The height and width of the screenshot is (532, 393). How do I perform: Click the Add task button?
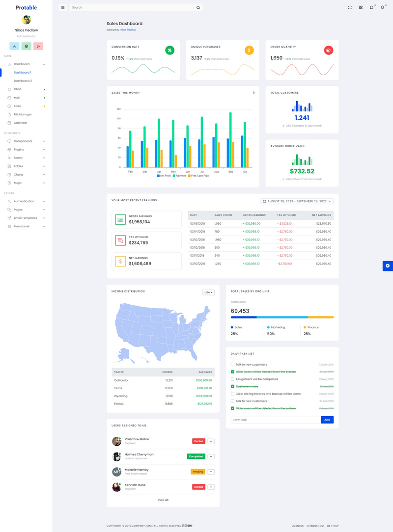click(327, 420)
